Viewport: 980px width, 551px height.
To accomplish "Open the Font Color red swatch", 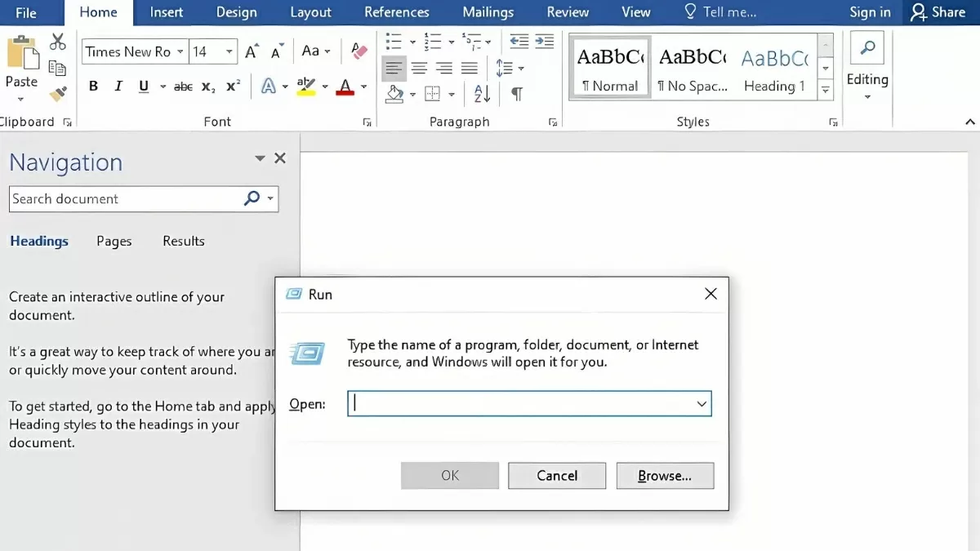I will [347, 86].
